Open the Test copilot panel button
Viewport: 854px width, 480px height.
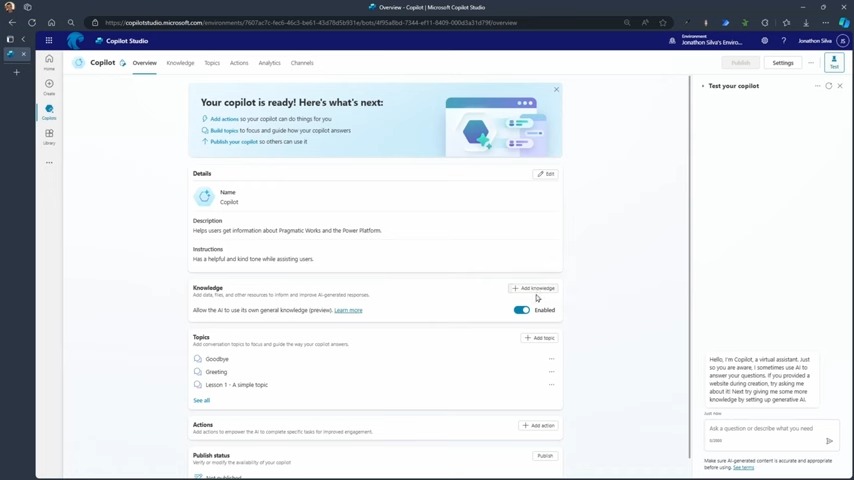pos(834,62)
